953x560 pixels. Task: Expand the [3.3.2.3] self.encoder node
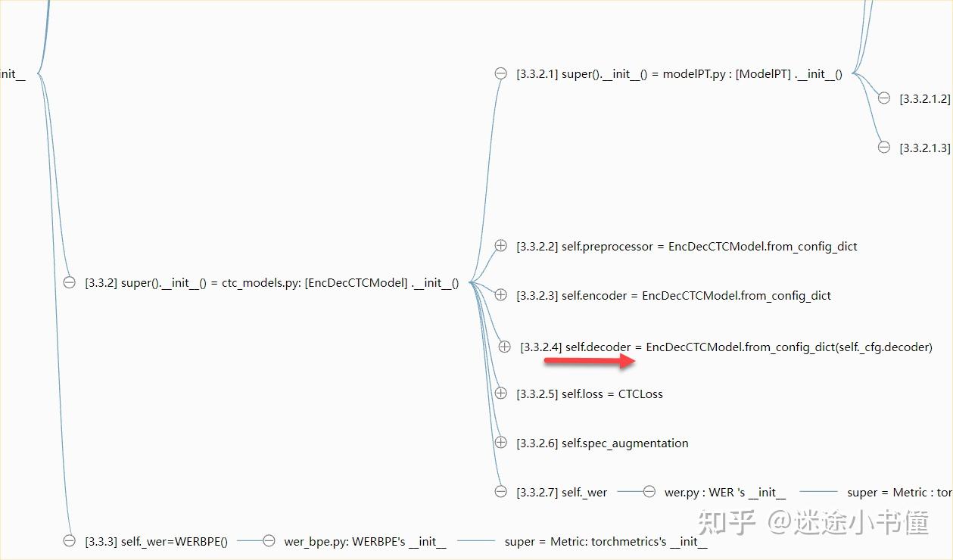[500, 294]
